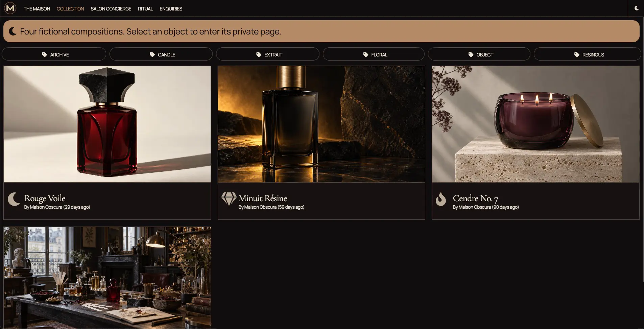Click the tag icon beside OBJECT
The width and height of the screenshot is (644, 329).
coord(471,54)
